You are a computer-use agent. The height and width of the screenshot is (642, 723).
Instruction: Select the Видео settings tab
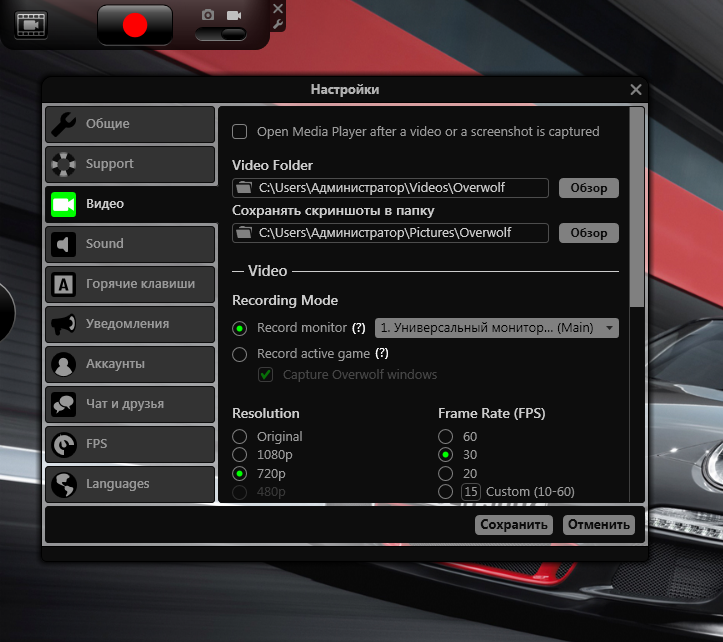tap(131, 204)
